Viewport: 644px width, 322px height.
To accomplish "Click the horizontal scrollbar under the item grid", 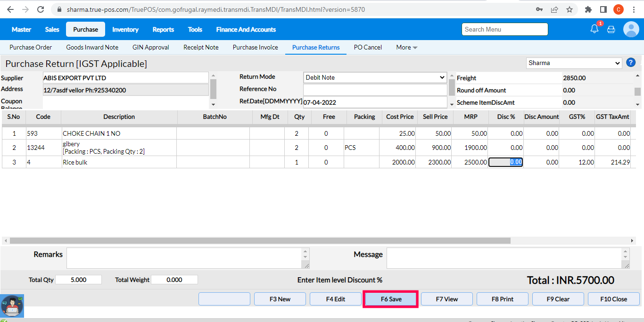I will pos(259,240).
